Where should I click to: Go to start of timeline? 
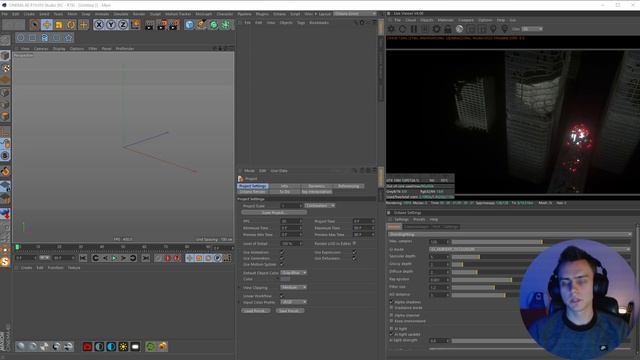83,258
